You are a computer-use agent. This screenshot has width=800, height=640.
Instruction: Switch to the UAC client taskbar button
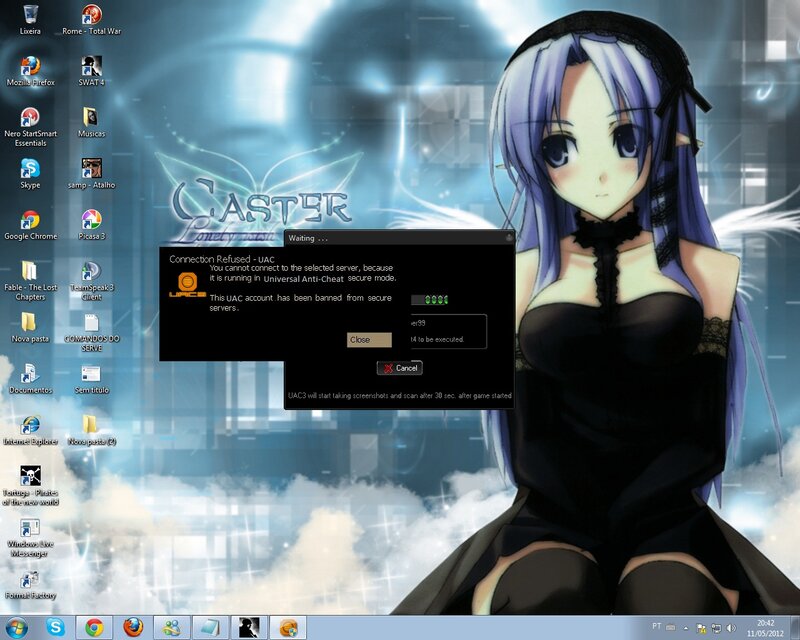pyautogui.click(x=288, y=627)
